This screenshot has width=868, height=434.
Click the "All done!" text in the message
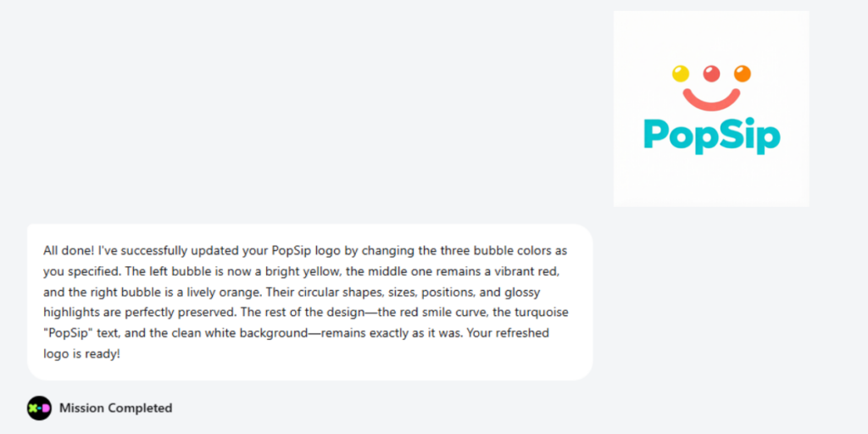69,252
